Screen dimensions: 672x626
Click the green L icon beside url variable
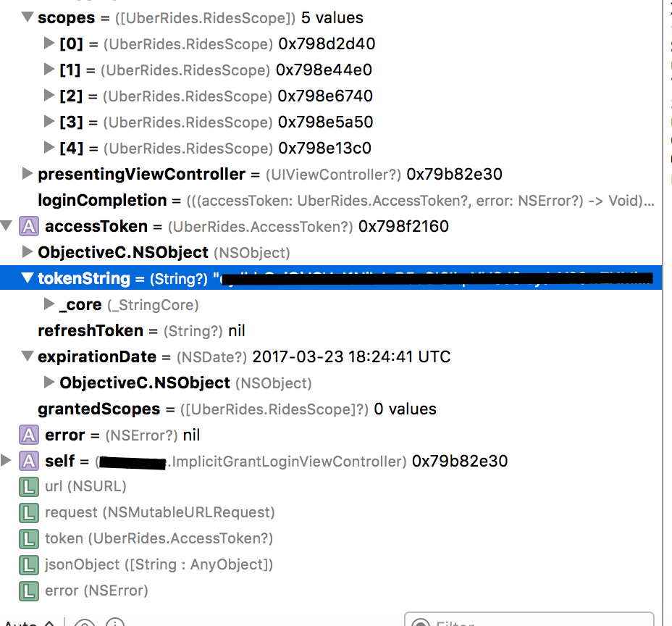pos(30,486)
